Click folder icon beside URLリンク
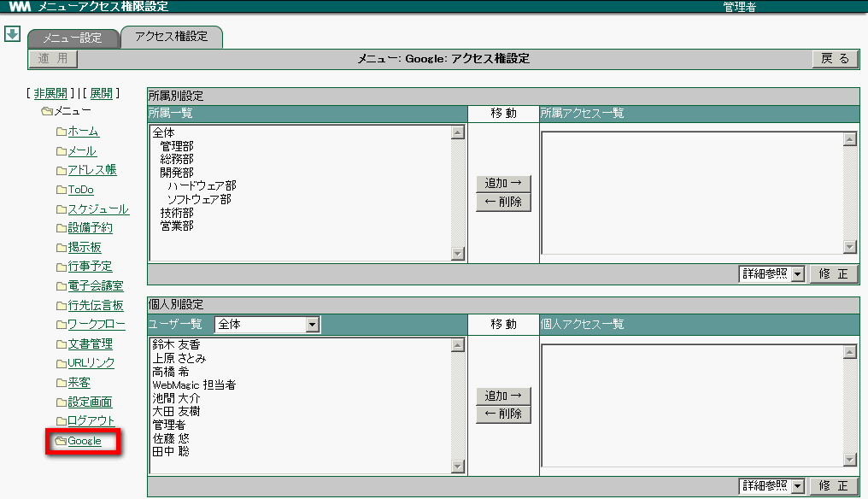This screenshot has width=868, height=499. [x=62, y=364]
